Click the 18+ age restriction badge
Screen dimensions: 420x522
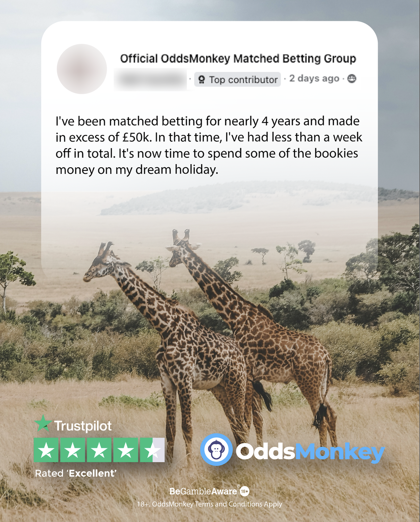click(x=245, y=491)
